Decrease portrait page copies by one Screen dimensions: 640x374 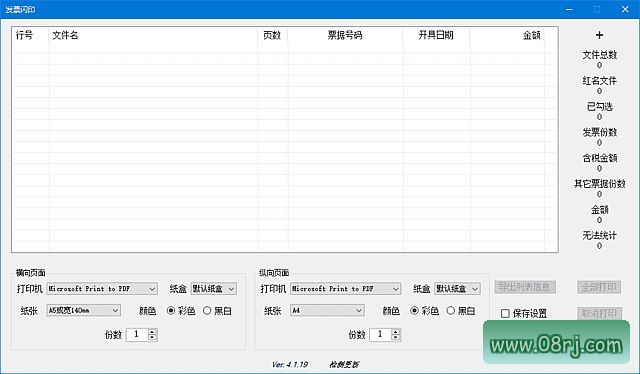(396, 338)
